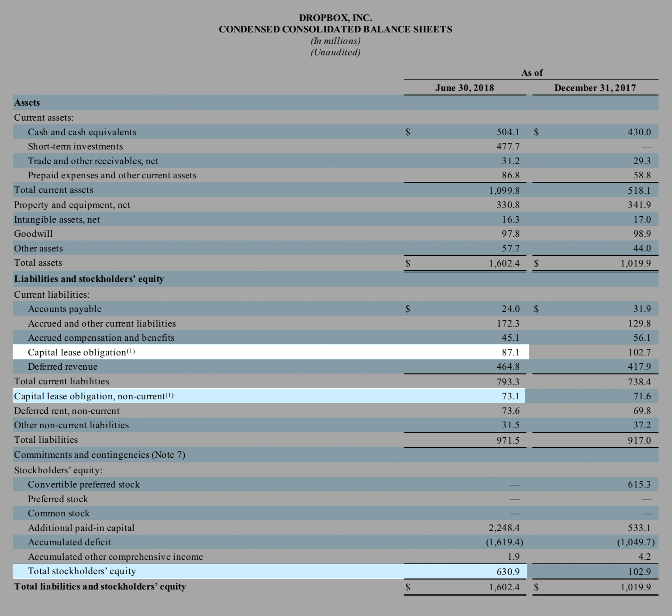The image size is (672, 616).
Task: Click the 172.3 accrued liabilities value
Action: tap(508, 323)
